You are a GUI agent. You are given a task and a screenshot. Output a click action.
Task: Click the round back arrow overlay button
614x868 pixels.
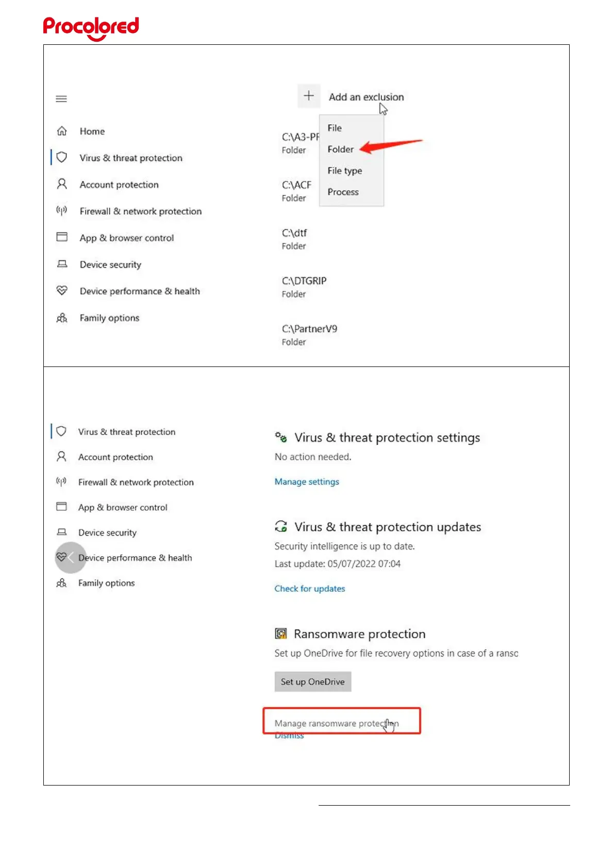71,558
